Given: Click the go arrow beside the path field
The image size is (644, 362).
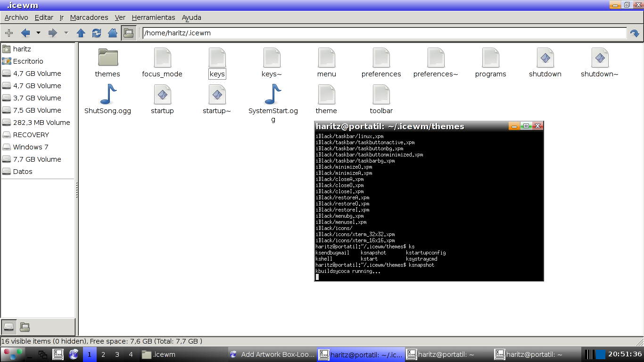Looking at the screenshot, I should click(635, 33).
